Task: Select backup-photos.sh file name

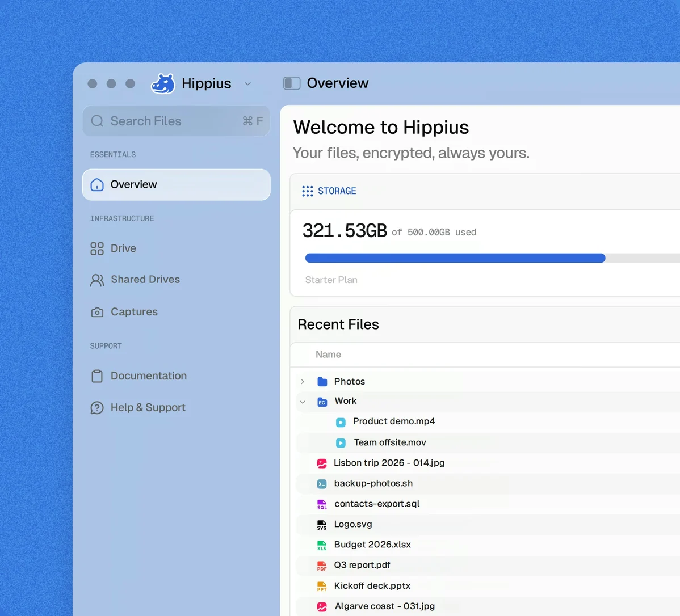Action: coord(373,483)
